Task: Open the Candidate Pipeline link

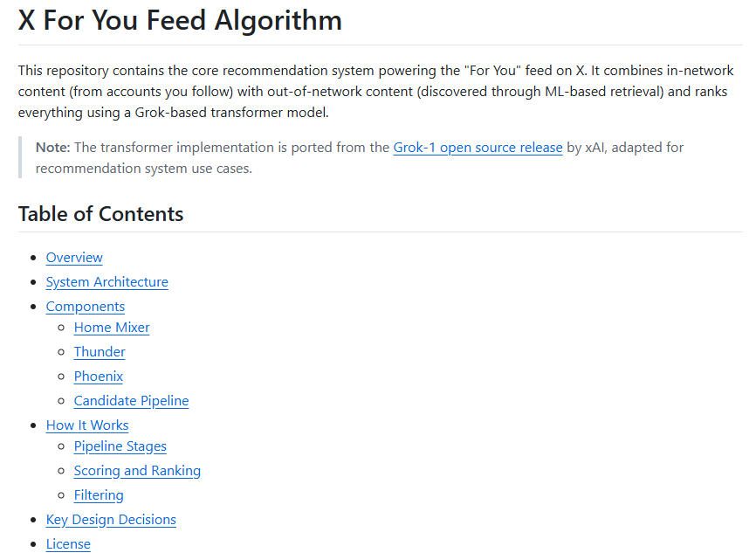Action: tap(131, 401)
